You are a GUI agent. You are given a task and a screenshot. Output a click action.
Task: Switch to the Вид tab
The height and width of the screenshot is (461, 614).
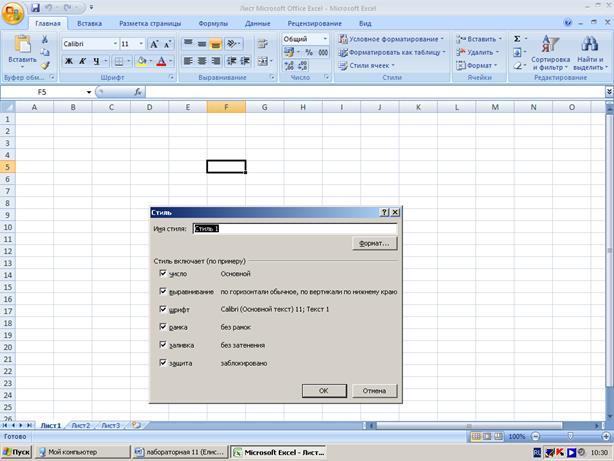click(x=365, y=24)
